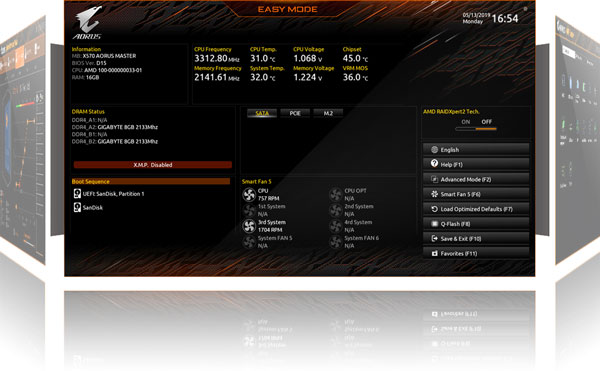Click the CPU OPT fan icon
The image size is (600, 371).
click(x=336, y=195)
